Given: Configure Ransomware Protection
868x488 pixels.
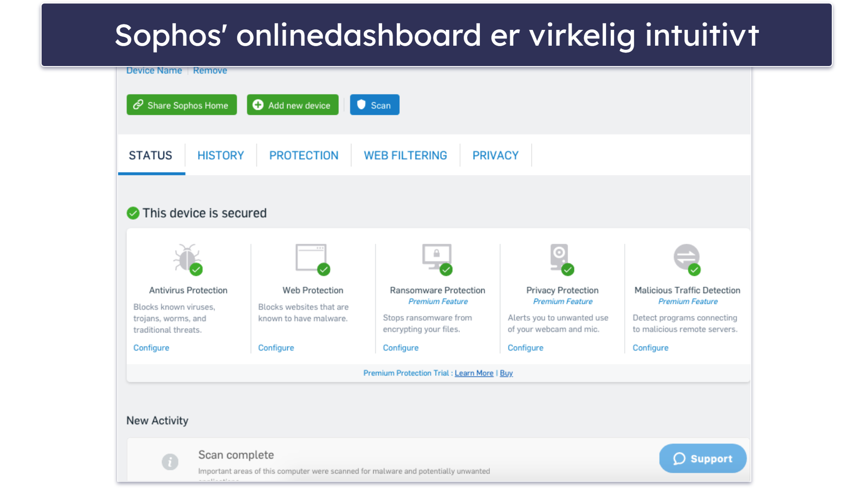Looking at the screenshot, I should coord(401,348).
